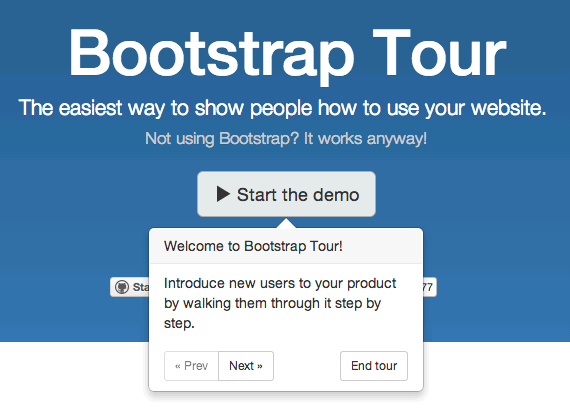Click the disabled Prev button
The width and height of the screenshot is (570, 409).
click(x=191, y=366)
